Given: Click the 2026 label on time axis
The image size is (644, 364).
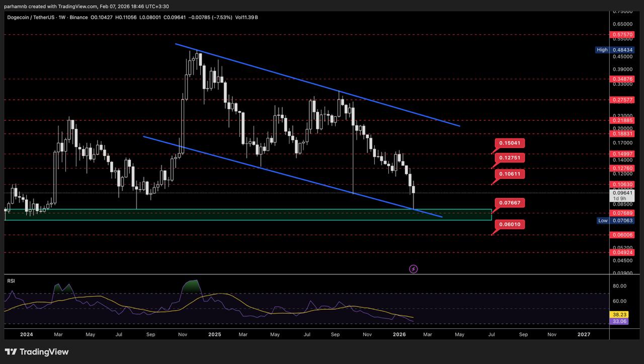Looking at the screenshot, I should (x=399, y=334).
